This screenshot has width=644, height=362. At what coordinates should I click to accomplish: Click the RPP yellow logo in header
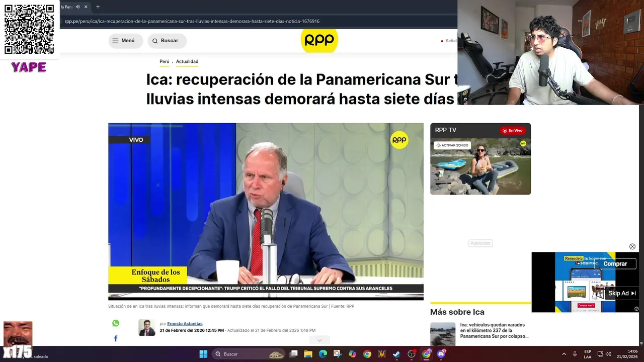point(319,41)
